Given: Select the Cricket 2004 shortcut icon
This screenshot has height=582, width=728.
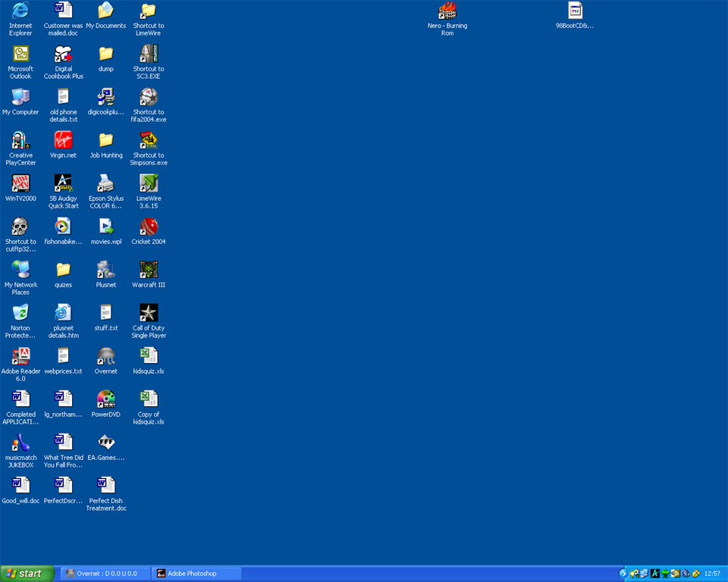Looking at the screenshot, I should 149,227.
